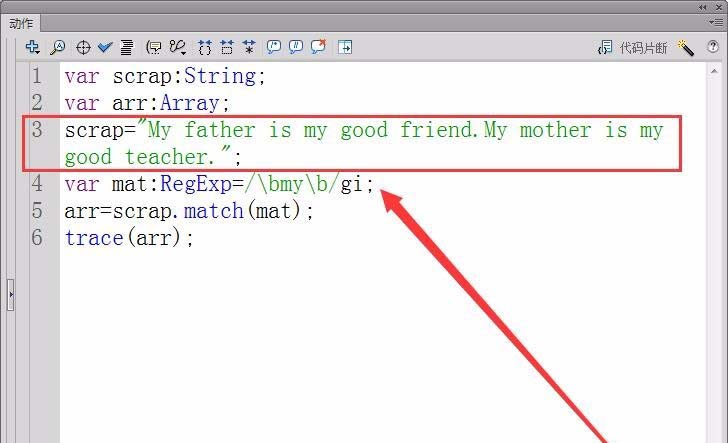This screenshot has height=443, width=728.
Task: Check syntax with the blue checkmark icon
Action: point(105,47)
